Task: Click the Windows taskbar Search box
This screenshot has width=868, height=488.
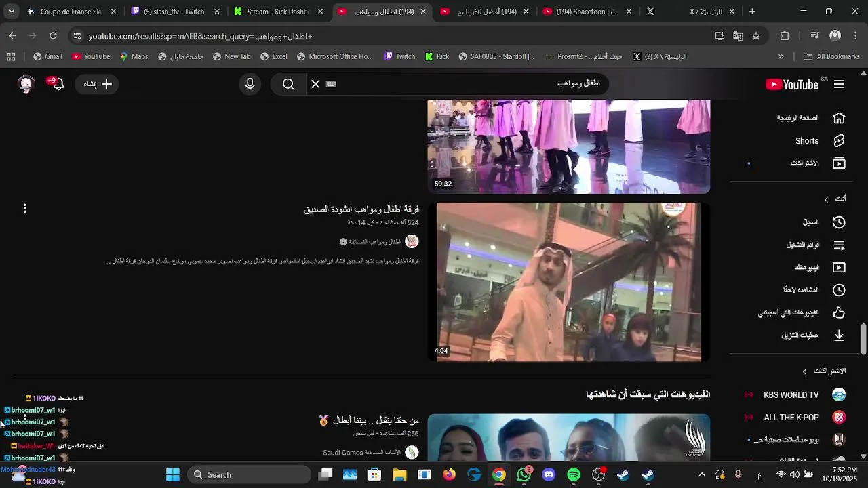Action: (249, 474)
